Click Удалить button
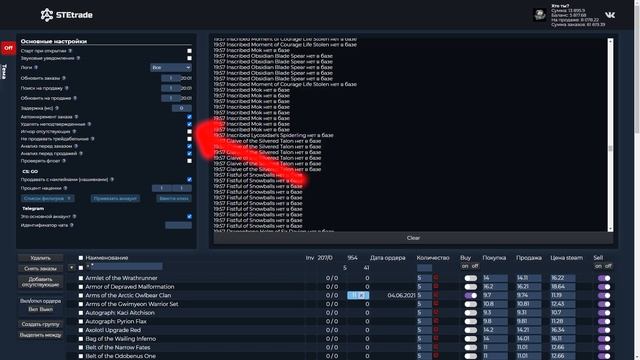This screenshot has width=640, height=360. tap(40, 258)
